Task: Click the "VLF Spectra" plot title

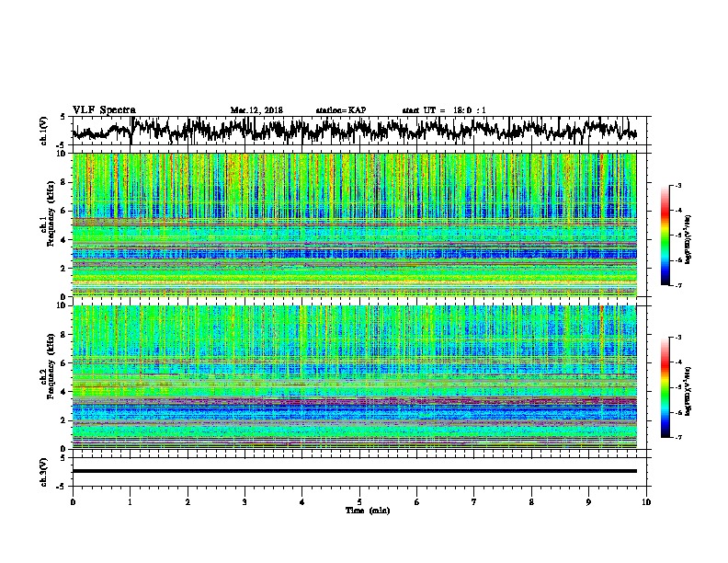Action: coord(104,109)
